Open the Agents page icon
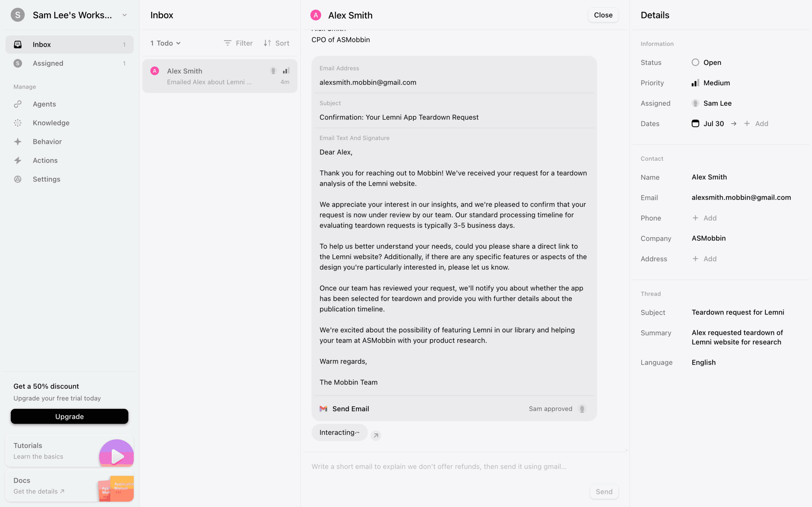This screenshot has height=507, width=812. pos(18,104)
